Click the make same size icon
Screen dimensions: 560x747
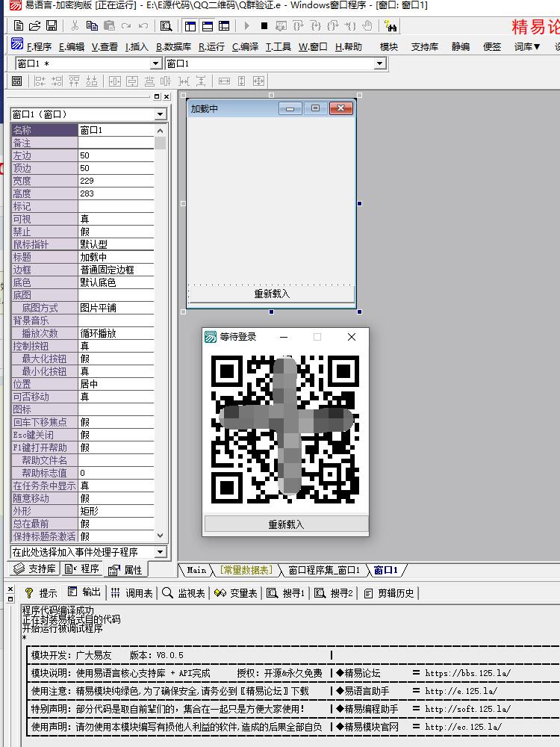point(258,81)
